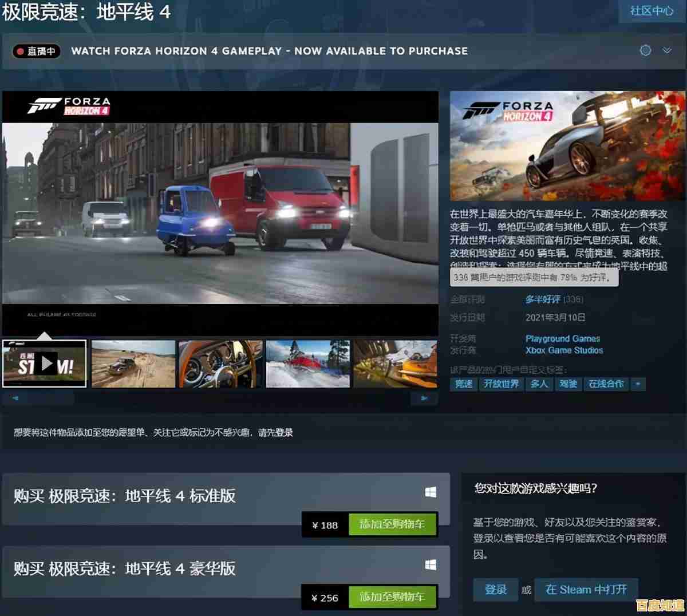Open the Playground Games developer page
The height and width of the screenshot is (616, 687).
(563, 338)
